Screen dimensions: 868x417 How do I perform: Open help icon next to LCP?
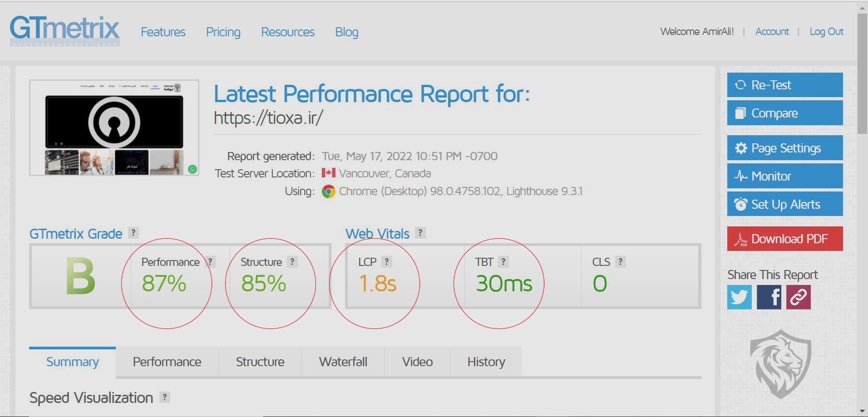pos(386,262)
